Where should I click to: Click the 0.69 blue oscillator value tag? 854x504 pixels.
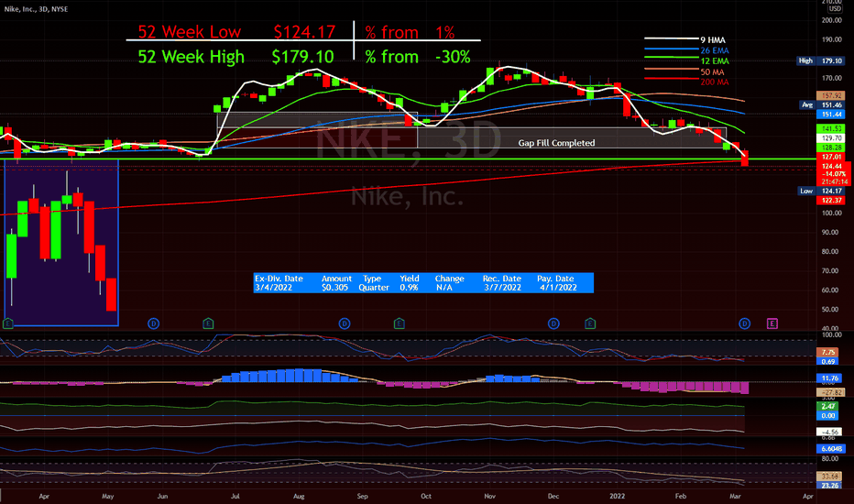[x=828, y=361]
